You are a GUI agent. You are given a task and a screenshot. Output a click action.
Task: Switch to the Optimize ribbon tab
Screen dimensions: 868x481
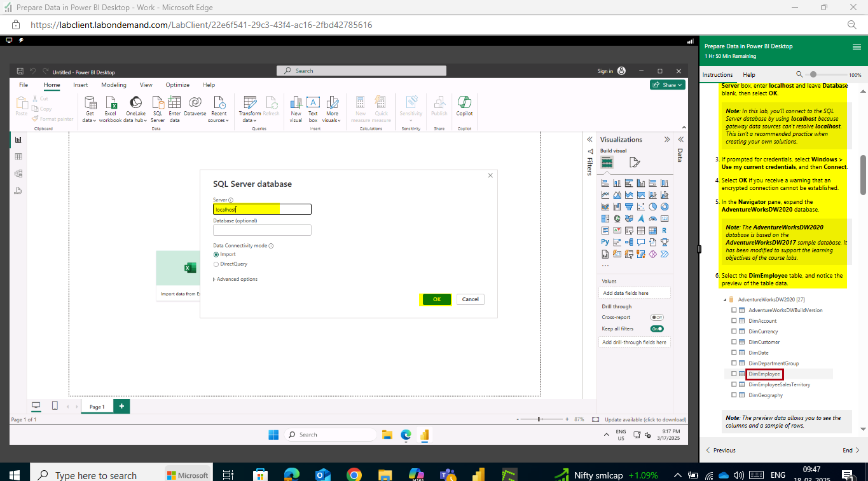tap(177, 85)
